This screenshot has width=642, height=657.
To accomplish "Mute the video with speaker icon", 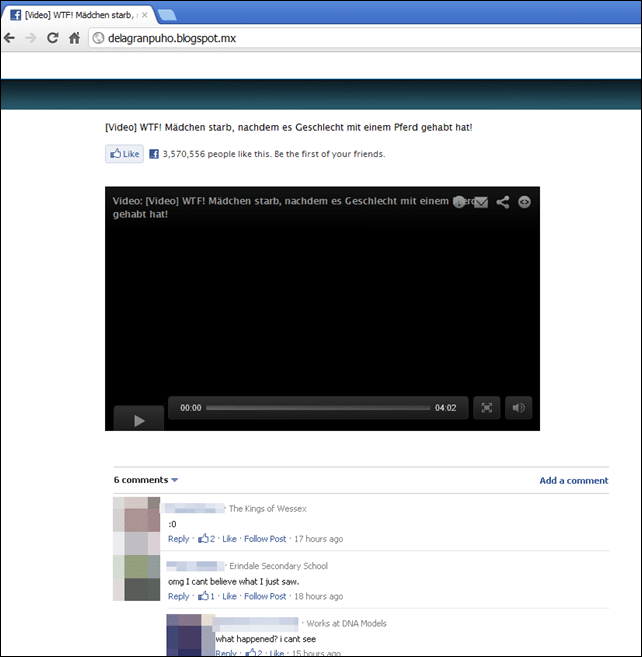I will coord(518,408).
